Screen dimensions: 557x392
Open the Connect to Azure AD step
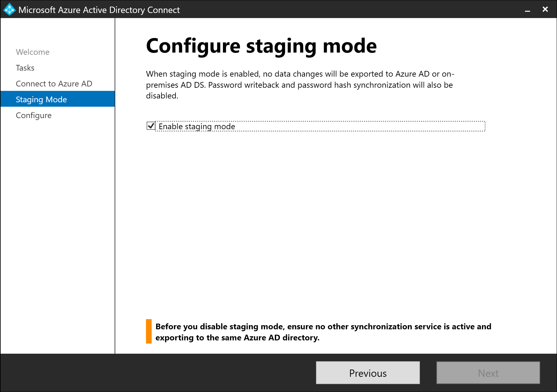54,84
